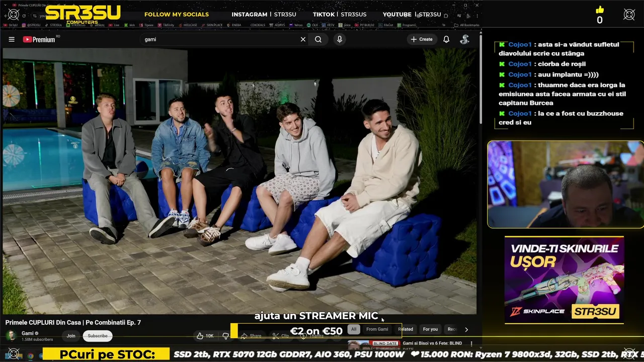Click the playing video area to pause
The image size is (644, 362).
239,181
